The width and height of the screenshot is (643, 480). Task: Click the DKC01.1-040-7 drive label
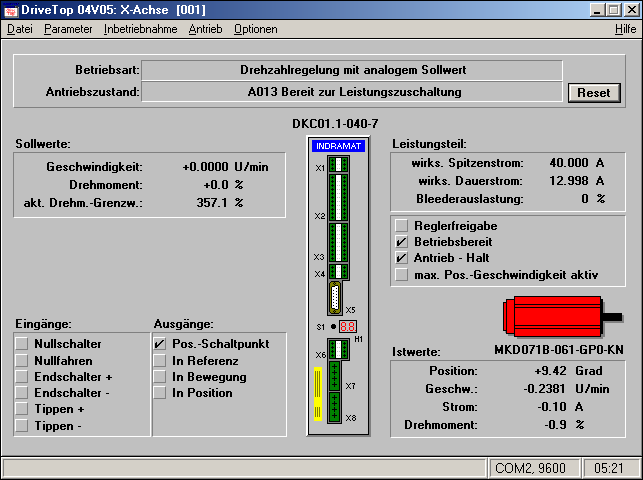(x=335, y=124)
